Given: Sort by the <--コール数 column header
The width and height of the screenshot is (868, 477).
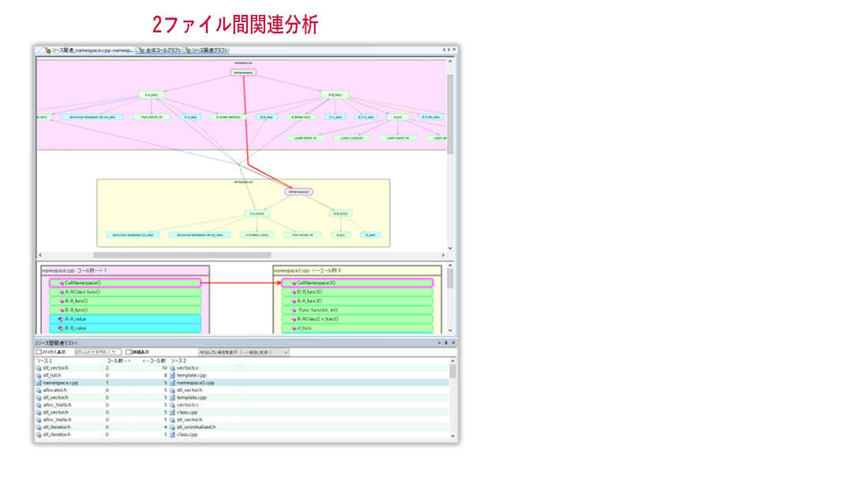Looking at the screenshot, I should 153,361.
